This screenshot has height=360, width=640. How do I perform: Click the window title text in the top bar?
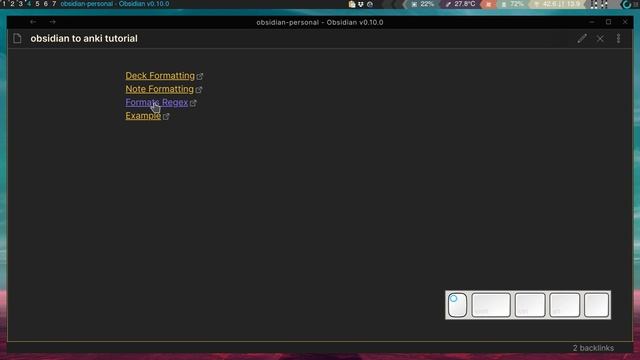pyautogui.click(x=115, y=4)
